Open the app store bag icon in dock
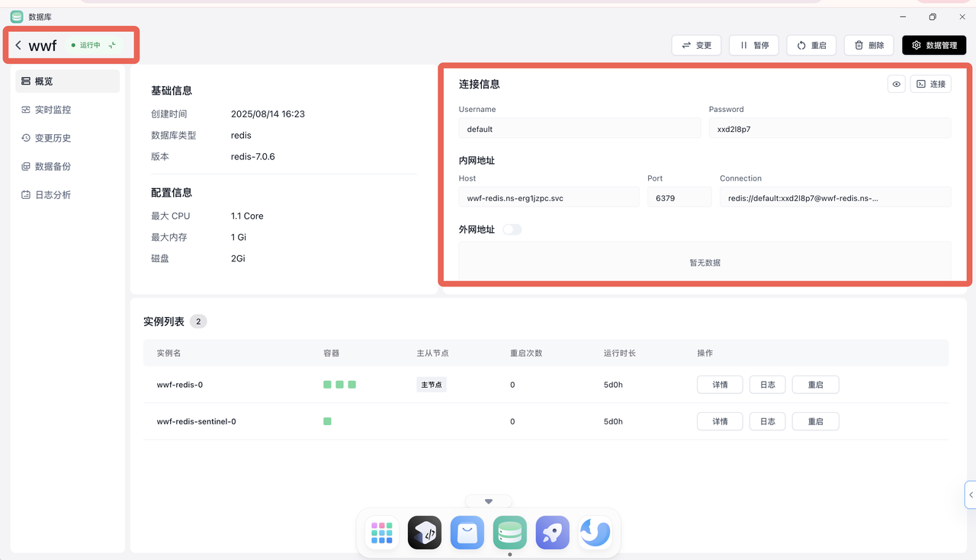This screenshot has width=976, height=560. coord(467,533)
